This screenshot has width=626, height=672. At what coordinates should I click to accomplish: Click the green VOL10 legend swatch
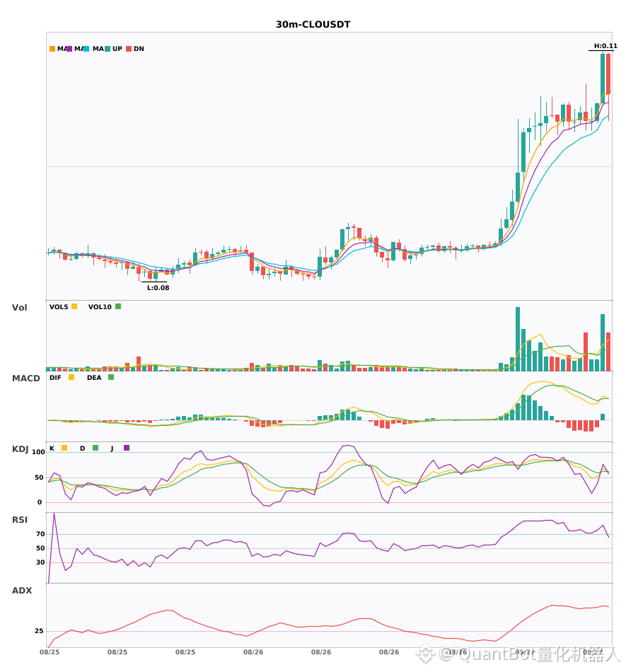pos(118,306)
